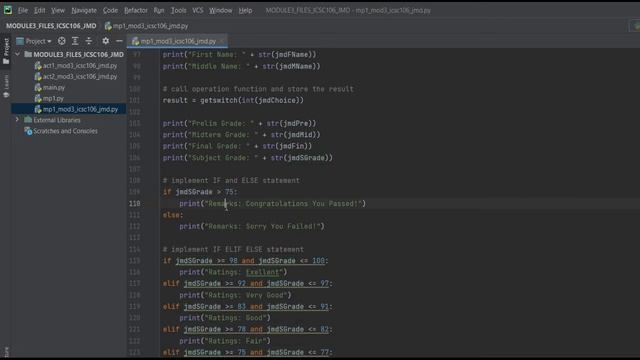Click the 'Sorry You Failed!' print line
640x360 pixels.
click(x=252, y=226)
